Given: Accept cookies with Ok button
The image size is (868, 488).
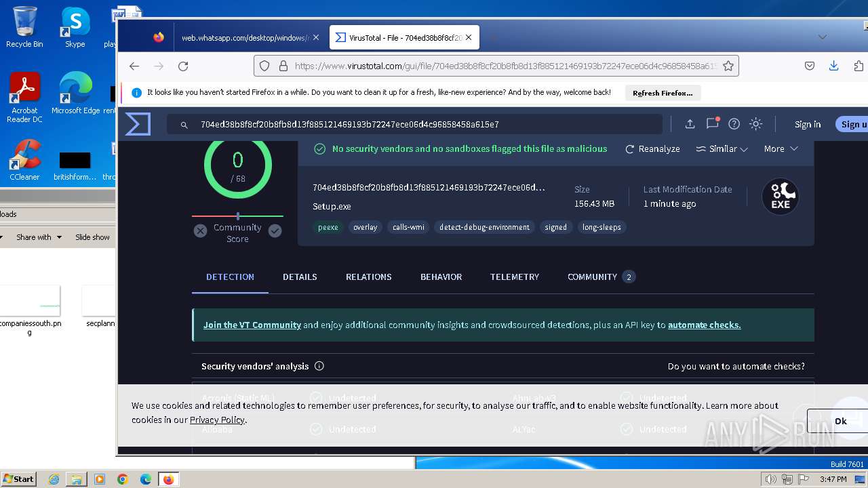Looking at the screenshot, I should pyautogui.click(x=841, y=421).
